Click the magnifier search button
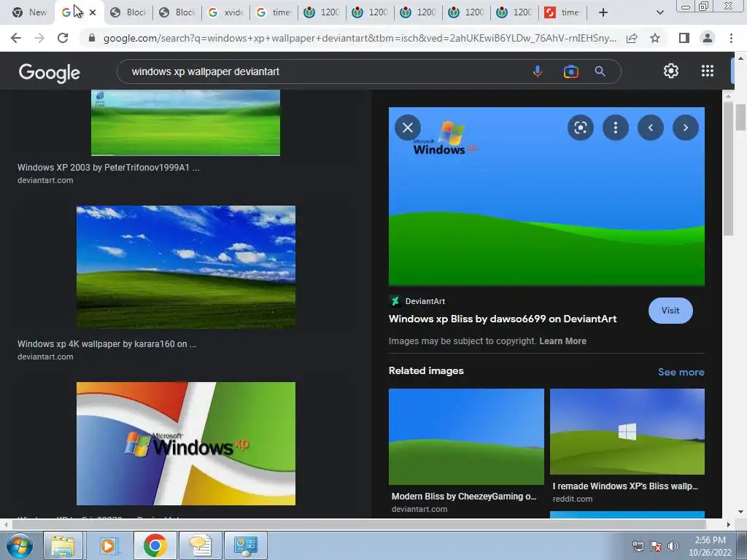The height and width of the screenshot is (560, 747). click(600, 71)
